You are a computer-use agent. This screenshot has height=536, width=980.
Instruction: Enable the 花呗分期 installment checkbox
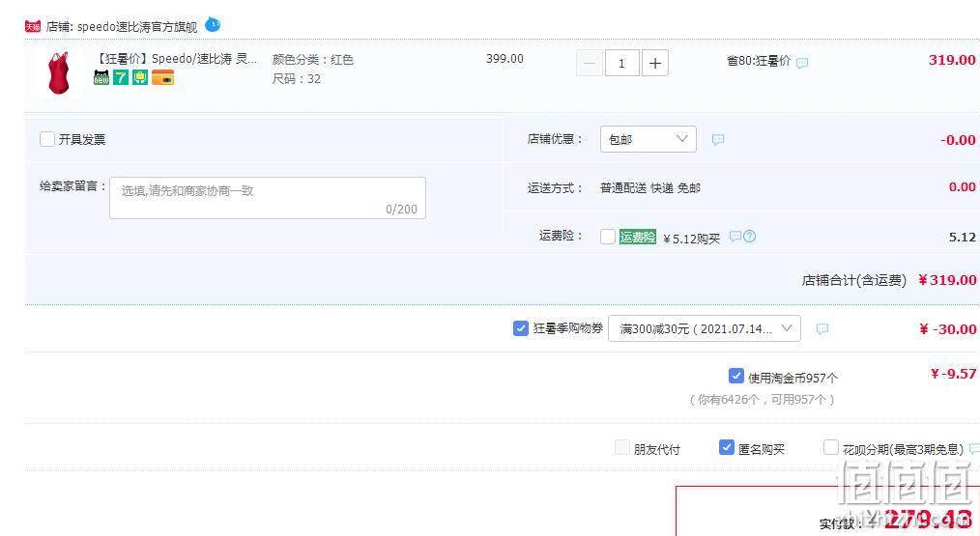830,447
